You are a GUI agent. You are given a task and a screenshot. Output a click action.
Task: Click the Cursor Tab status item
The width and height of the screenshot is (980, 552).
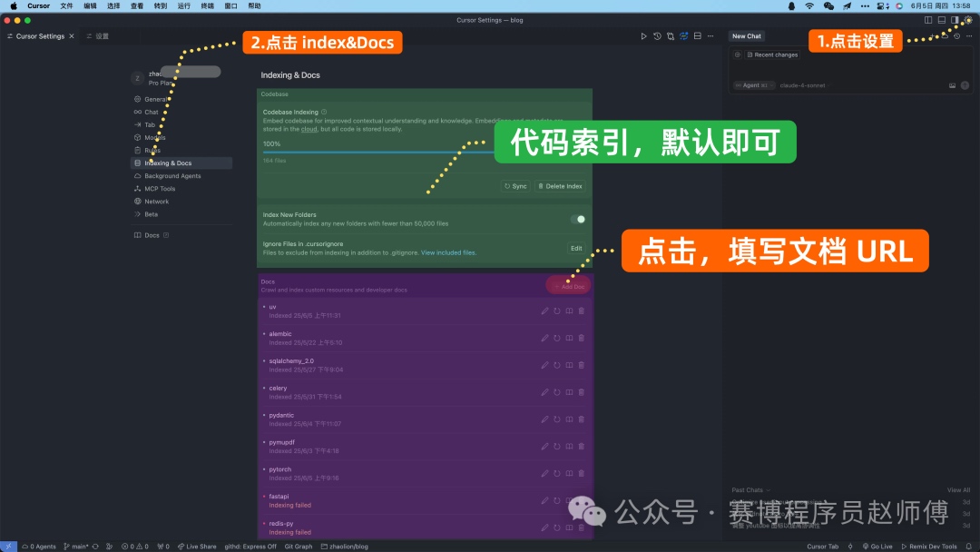822,547
